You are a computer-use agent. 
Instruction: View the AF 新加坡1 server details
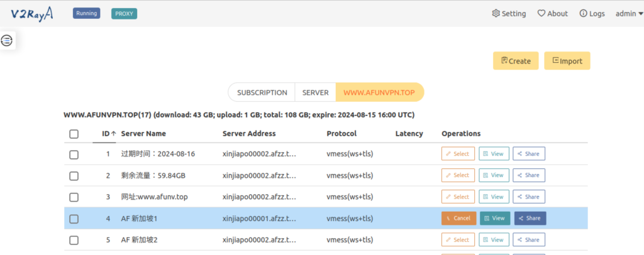click(x=495, y=218)
